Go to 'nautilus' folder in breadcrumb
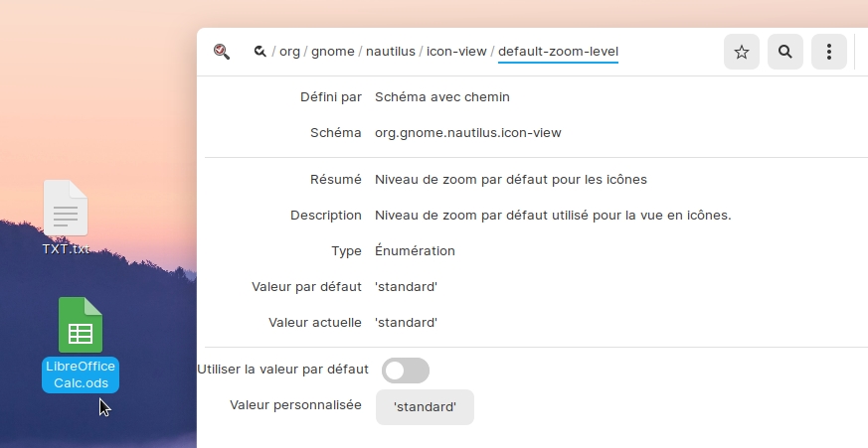 [x=391, y=52]
